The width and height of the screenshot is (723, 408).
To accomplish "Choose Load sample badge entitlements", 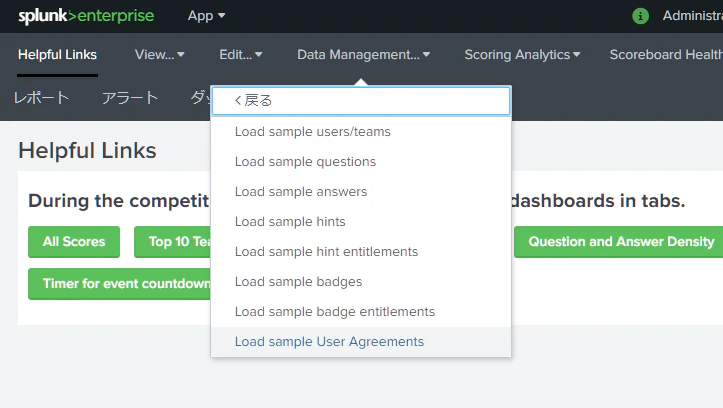I will click(x=361, y=312).
